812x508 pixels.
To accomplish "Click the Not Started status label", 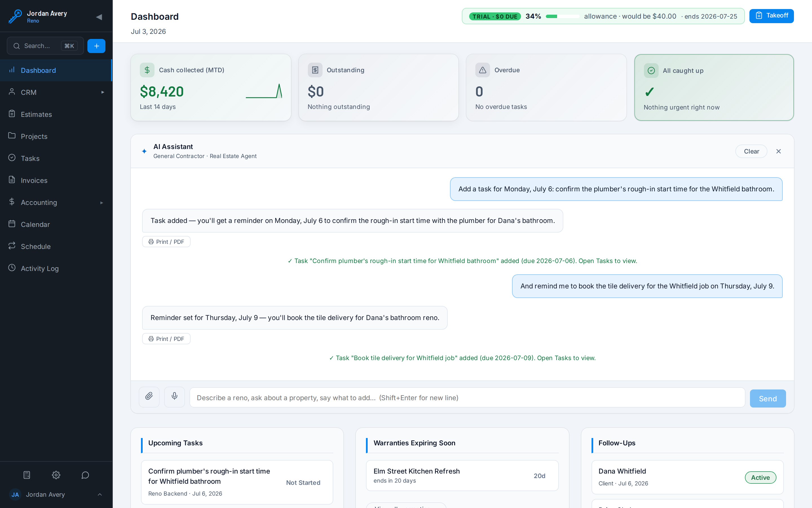I will tap(303, 483).
